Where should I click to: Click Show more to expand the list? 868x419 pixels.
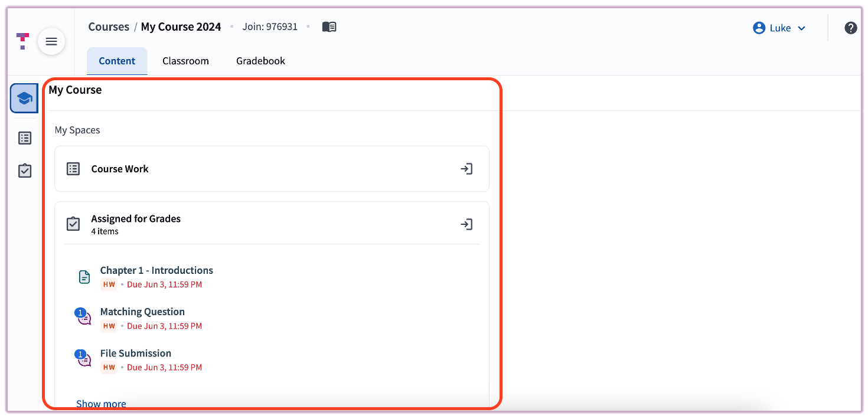(x=100, y=404)
